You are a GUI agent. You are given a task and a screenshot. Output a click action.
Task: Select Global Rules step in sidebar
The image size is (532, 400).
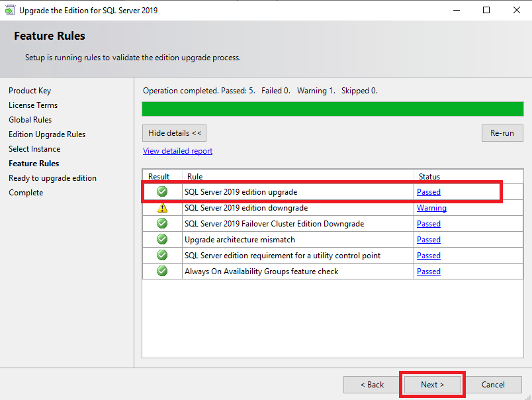click(x=30, y=120)
